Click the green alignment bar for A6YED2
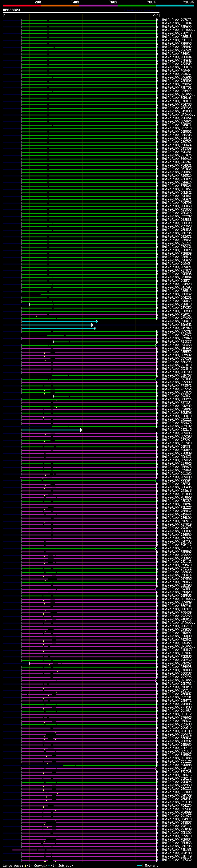 [x=105, y=426]
